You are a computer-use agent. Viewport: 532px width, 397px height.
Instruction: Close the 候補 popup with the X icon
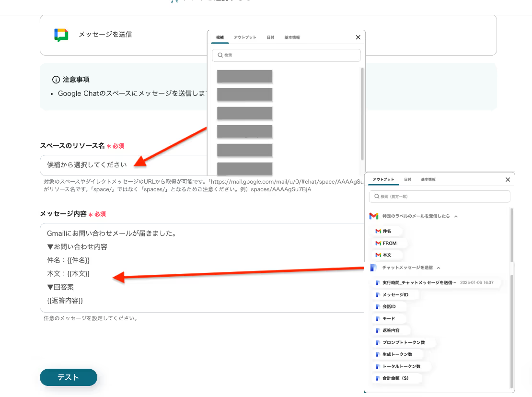(358, 37)
